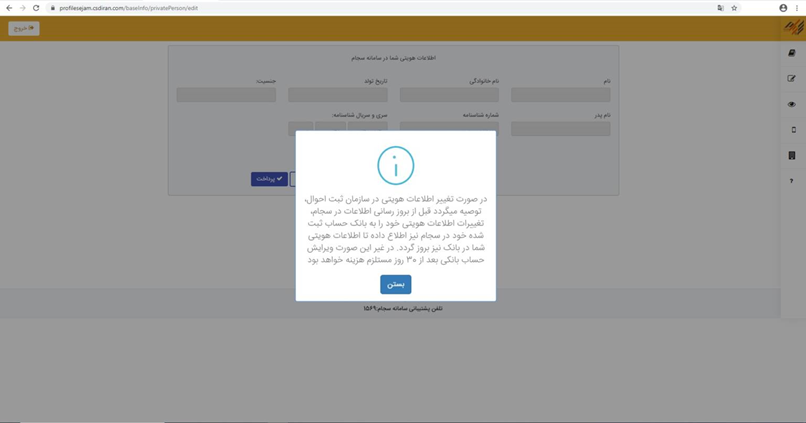Click the پرداخت payment button
This screenshot has width=806, height=423.
pyautogui.click(x=269, y=179)
